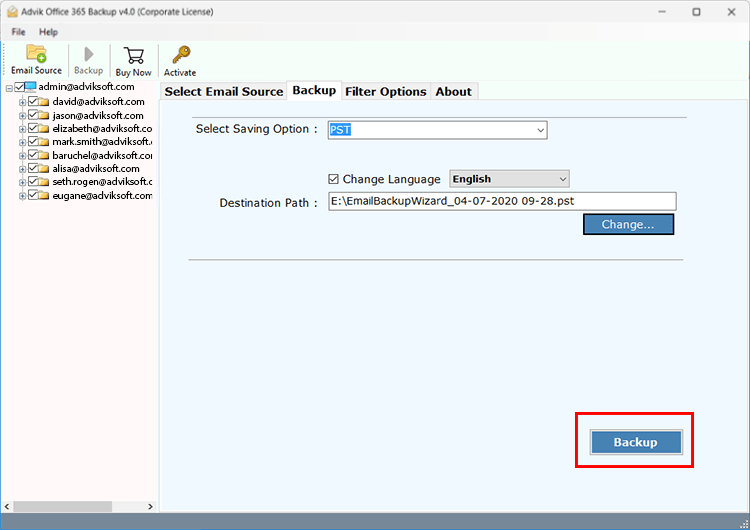Expand the alisa@adviksoft.com node

[22, 169]
